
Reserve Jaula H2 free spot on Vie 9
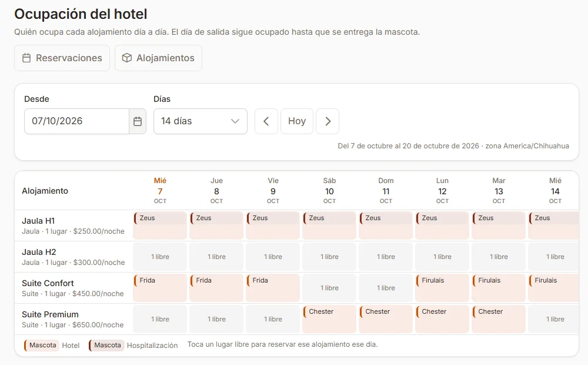[x=273, y=257]
